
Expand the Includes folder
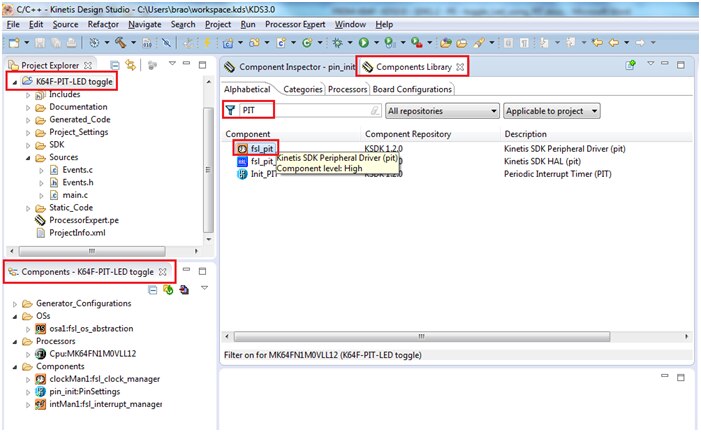pyautogui.click(x=28, y=95)
